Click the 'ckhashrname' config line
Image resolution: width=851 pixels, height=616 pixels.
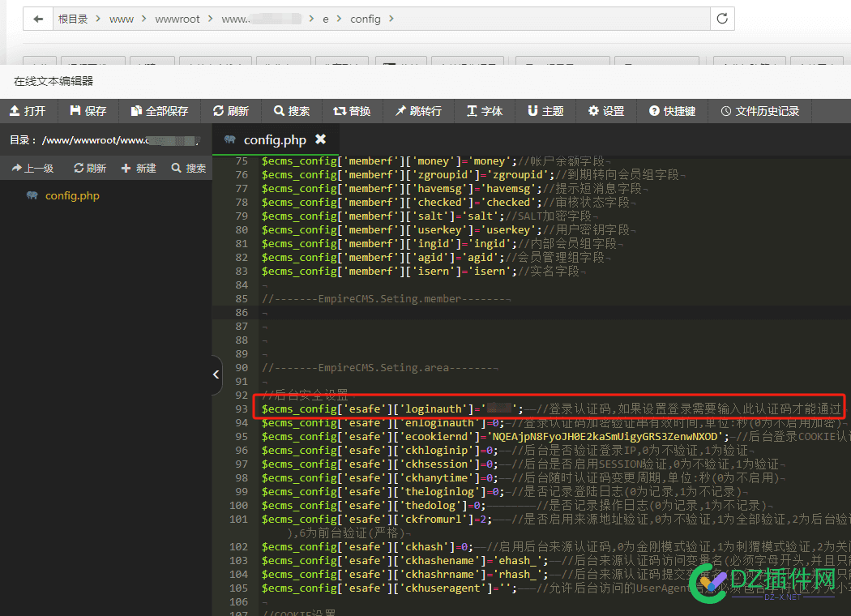[556, 574]
